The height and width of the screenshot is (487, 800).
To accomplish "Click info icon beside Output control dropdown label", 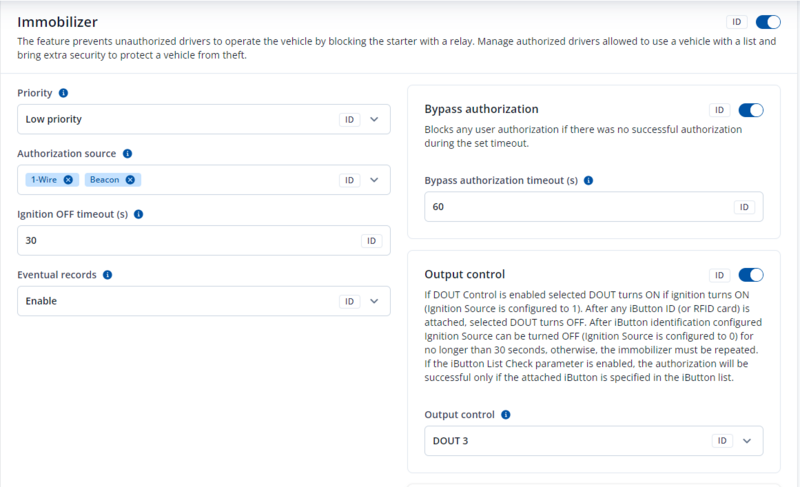I will coord(506,414).
